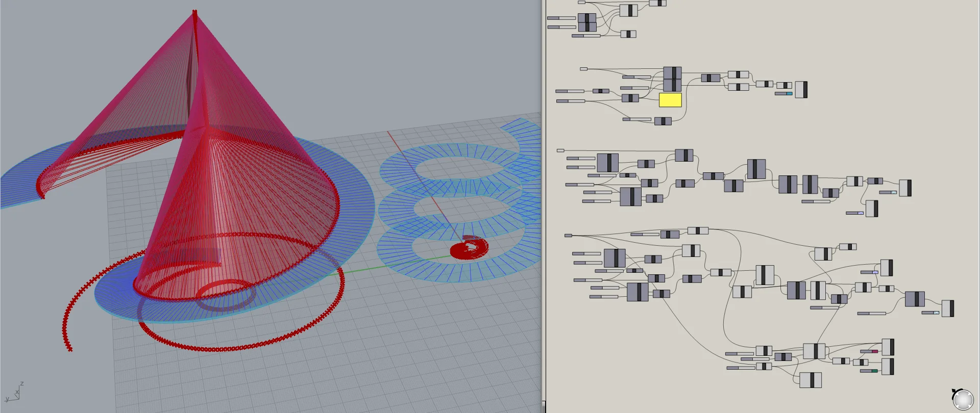Select the preview component beside the teal swatch
Image resolution: width=980 pixels, height=413 pixels.
801,90
